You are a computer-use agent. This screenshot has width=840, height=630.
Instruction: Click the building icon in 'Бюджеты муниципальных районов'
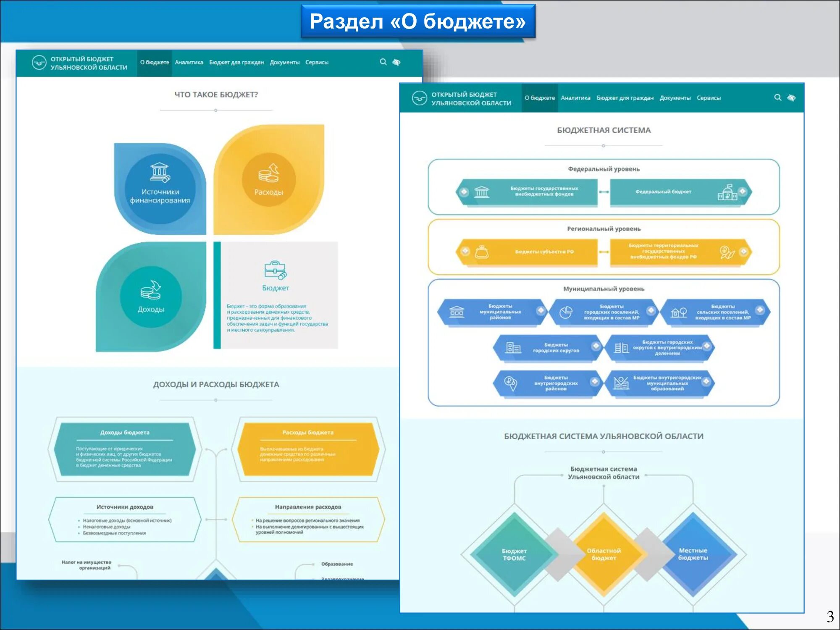coord(457,312)
